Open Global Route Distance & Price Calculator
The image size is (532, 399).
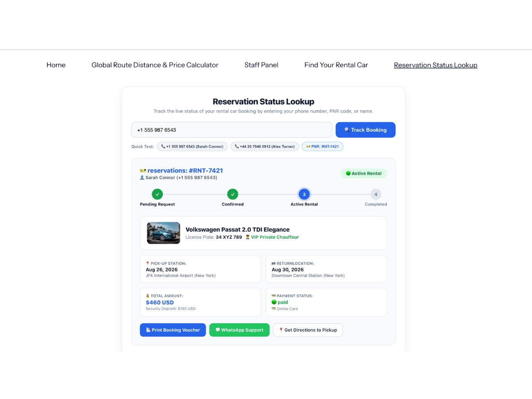click(x=155, y=65)
